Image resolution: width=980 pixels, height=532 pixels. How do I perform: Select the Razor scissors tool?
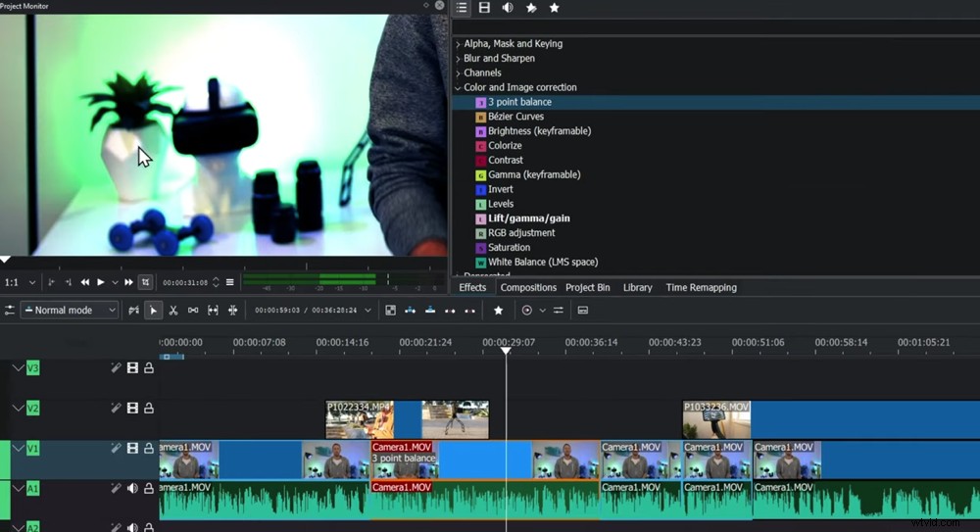(x=173, y=310)
